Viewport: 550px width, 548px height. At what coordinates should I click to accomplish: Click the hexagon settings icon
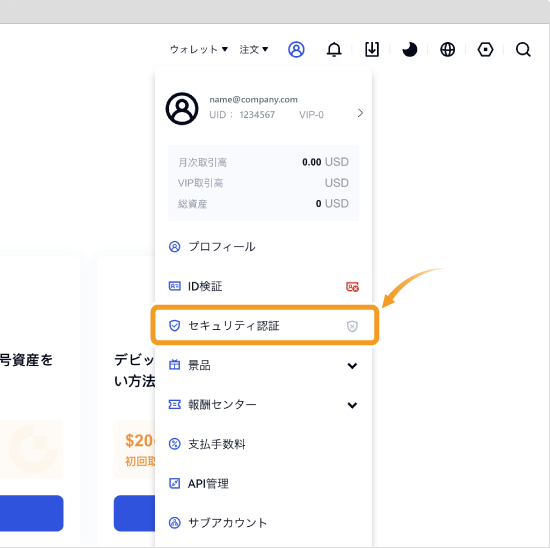tap(485, 49)
